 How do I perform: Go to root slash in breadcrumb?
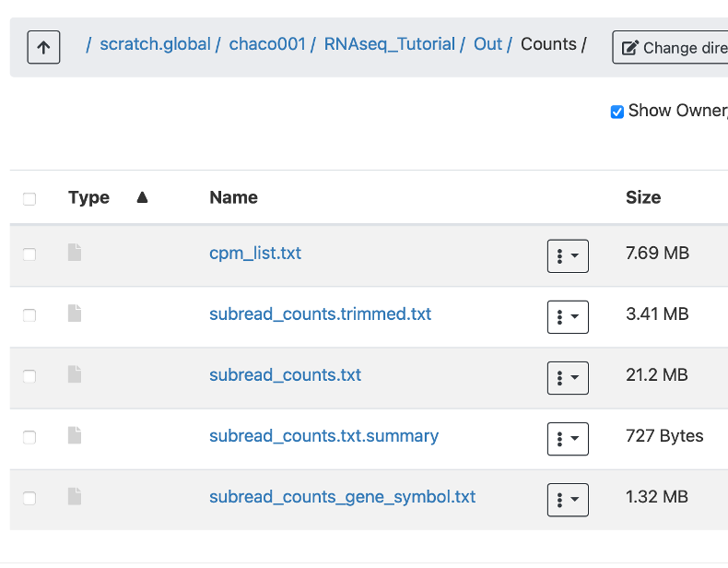[88, 44]
